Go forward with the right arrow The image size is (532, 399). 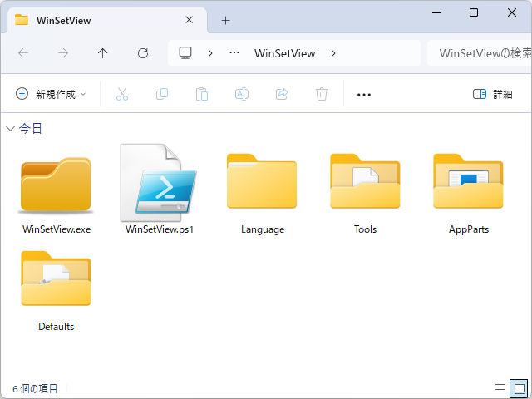63,53
